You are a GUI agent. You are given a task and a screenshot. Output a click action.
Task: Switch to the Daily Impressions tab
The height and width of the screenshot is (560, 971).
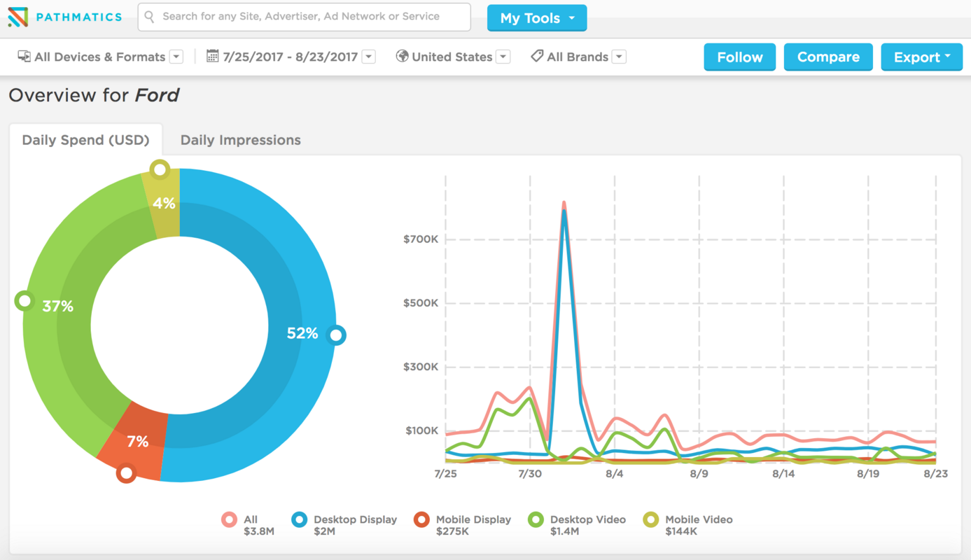[x=240, y=140]
